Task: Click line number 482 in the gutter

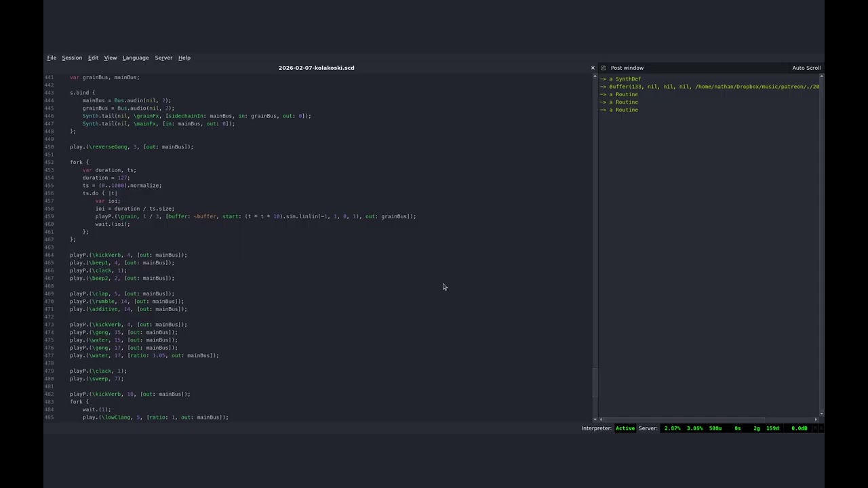Action: click(x=49, y=394)
